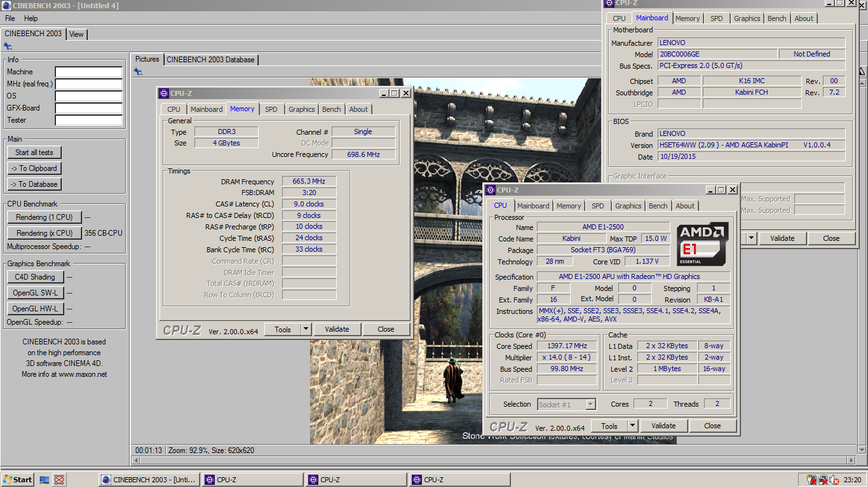Click the Show Desktop quick launch icon

coord(44,480)
